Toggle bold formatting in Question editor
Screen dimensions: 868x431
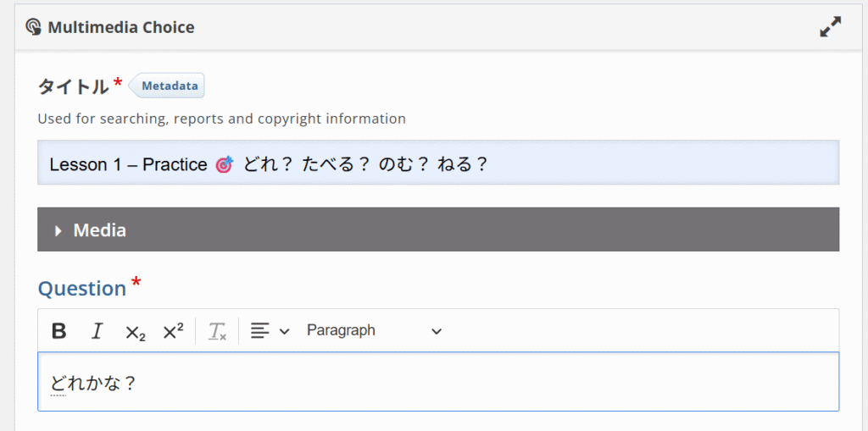(x=58, y=330)
